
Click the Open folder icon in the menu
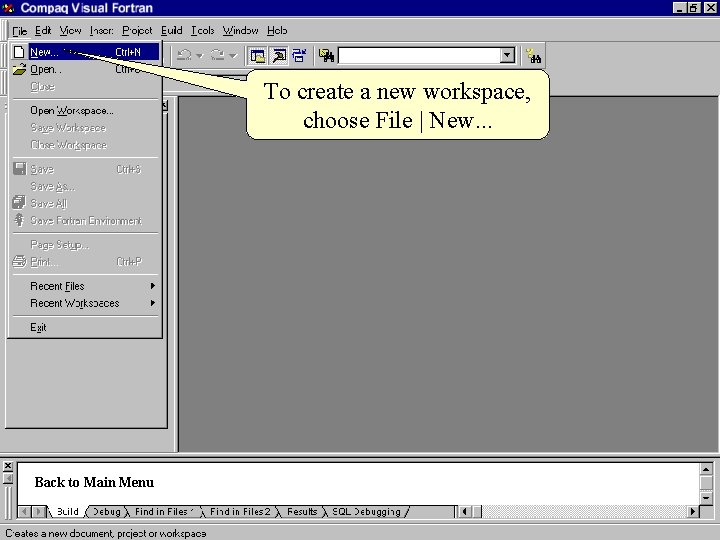[19, 69]
